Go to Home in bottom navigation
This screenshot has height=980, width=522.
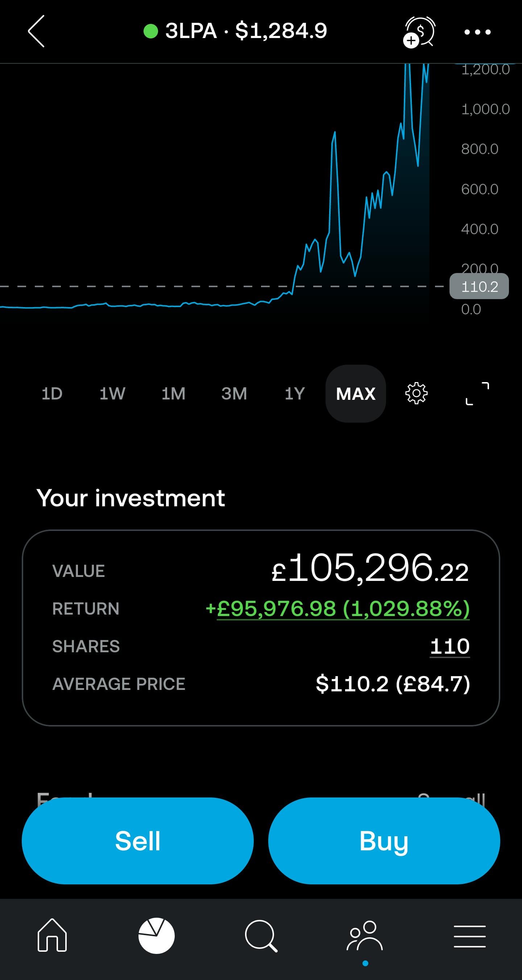(x=52, y=935)
